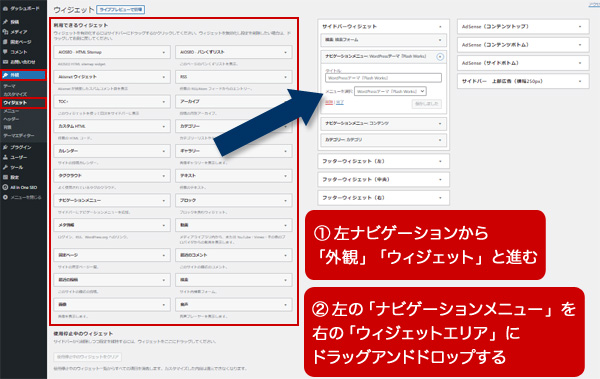Screen dimensions: 600x379
Task: Click the Pages (固定ページ) sidebar icon
Action: pos(5,42)
